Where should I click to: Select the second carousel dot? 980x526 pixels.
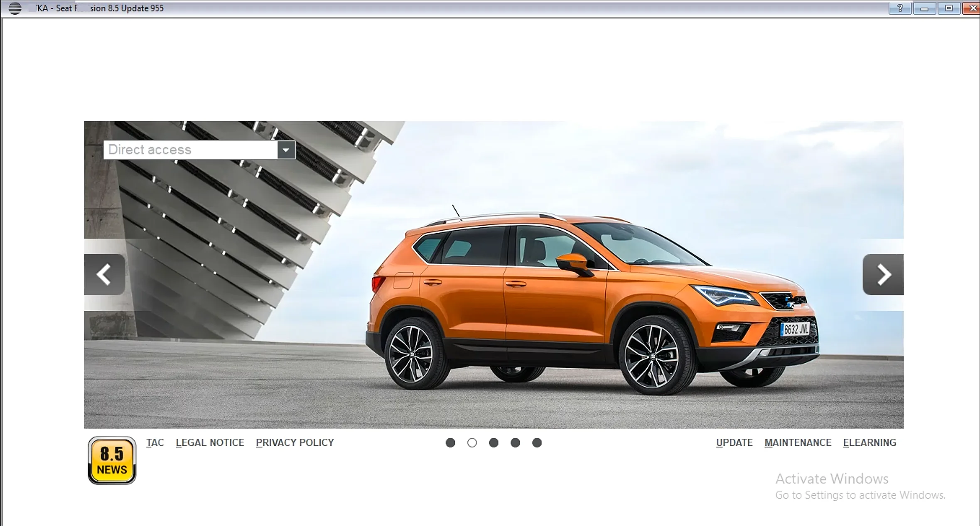coord(472,443)
